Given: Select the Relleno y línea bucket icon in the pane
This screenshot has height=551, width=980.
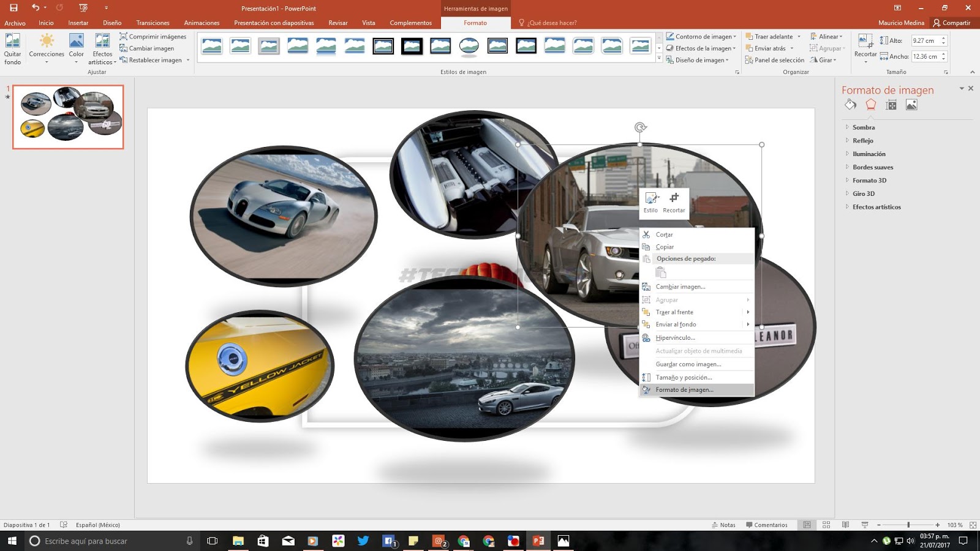Looking at the screenshot, I should (x=850, y=105).
